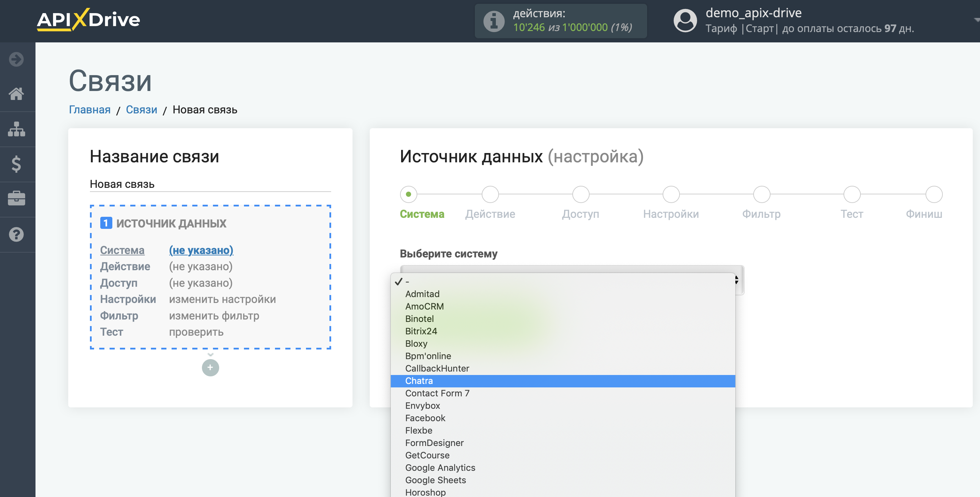
Task: Click the Система link in source block
Action: (122, 250)
